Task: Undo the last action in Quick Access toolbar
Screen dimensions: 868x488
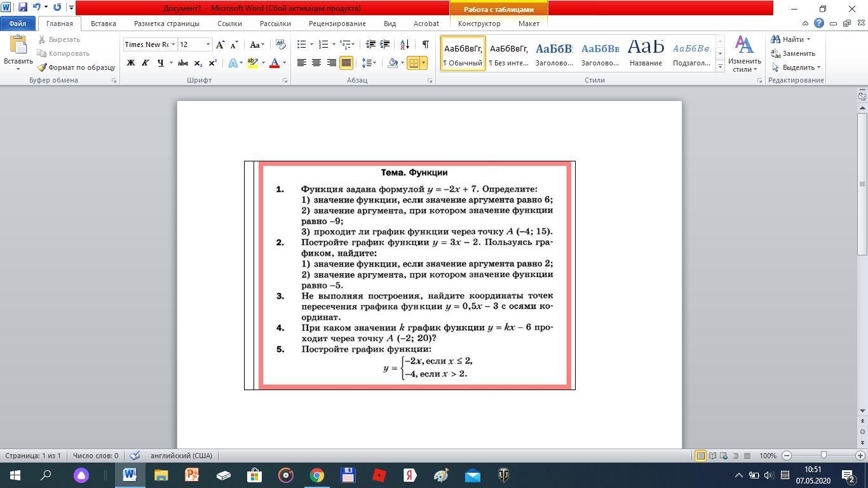Action: [x=36, y=8]
